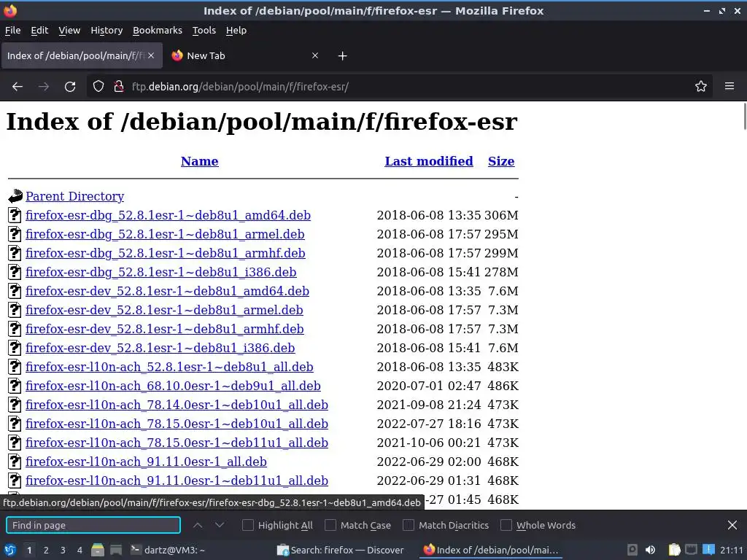Open the tracking protection shield icon

(98, 86)
